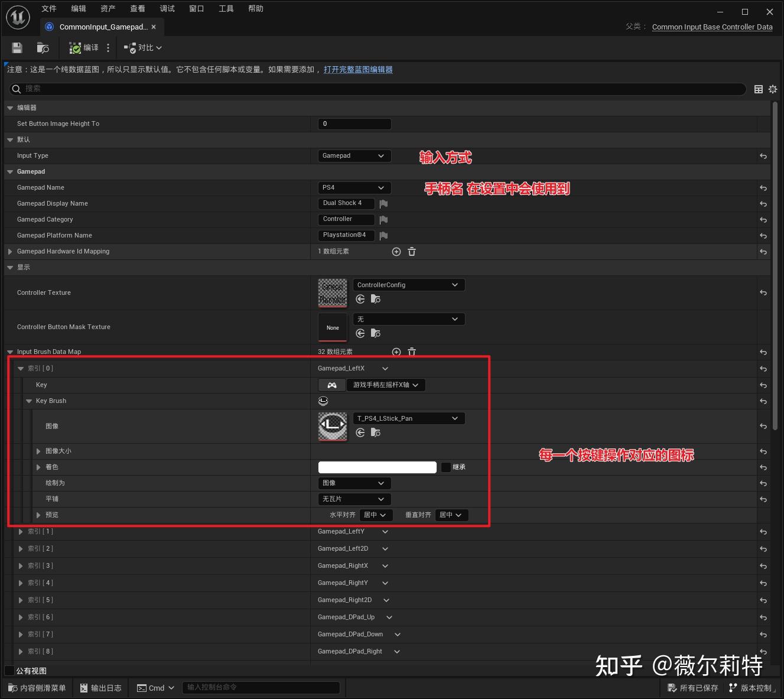Open the 帮助 menu
This screenshot has height=699, width=784.
click(255, 8)
